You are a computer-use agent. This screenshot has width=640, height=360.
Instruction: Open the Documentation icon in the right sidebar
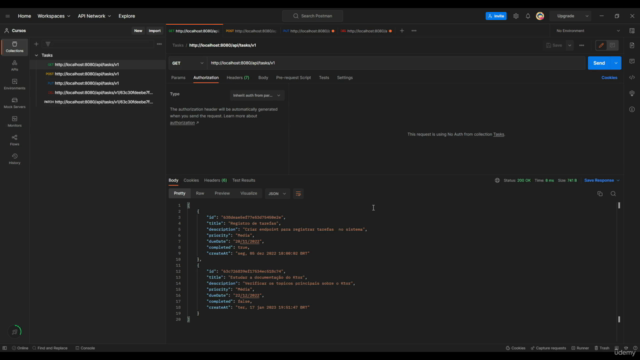[632, 45]
